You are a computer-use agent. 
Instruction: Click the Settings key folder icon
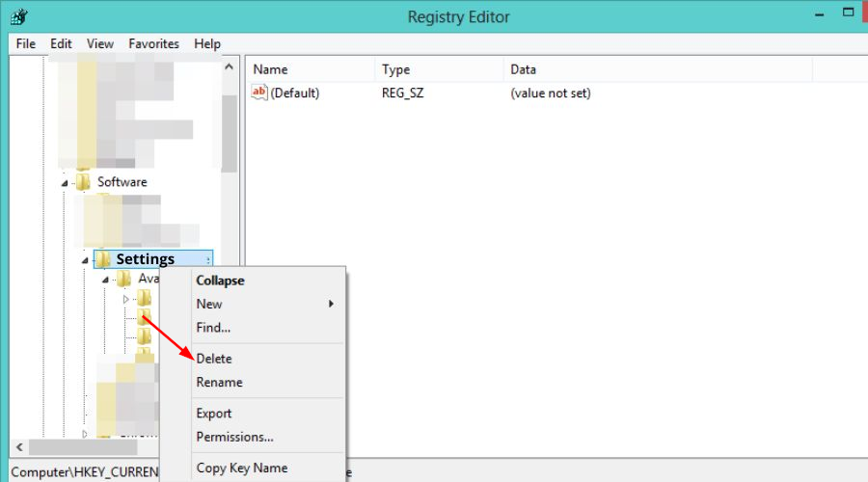103,258
